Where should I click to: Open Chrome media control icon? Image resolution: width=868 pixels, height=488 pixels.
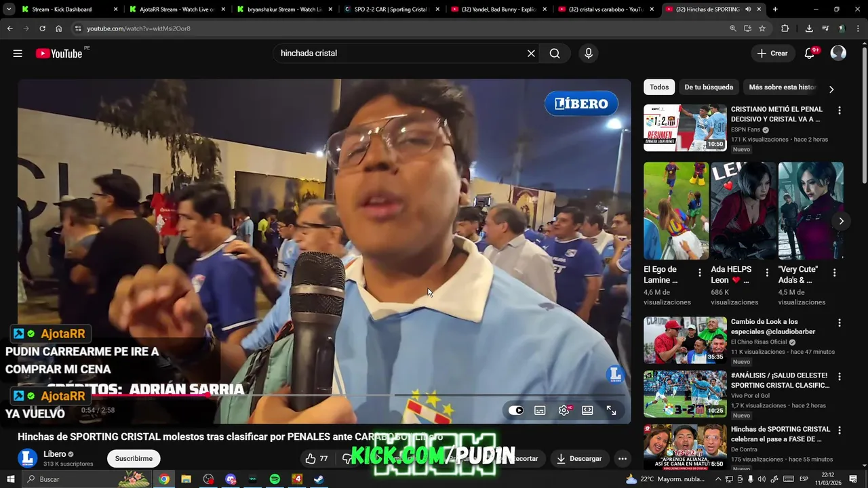[x=825, y=28]
